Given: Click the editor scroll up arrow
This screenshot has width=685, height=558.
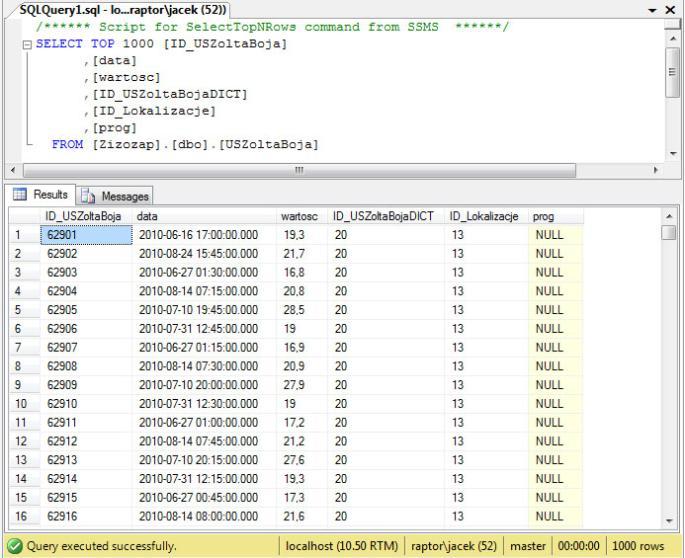Looking at the screenshot, I should click(673, 39).
